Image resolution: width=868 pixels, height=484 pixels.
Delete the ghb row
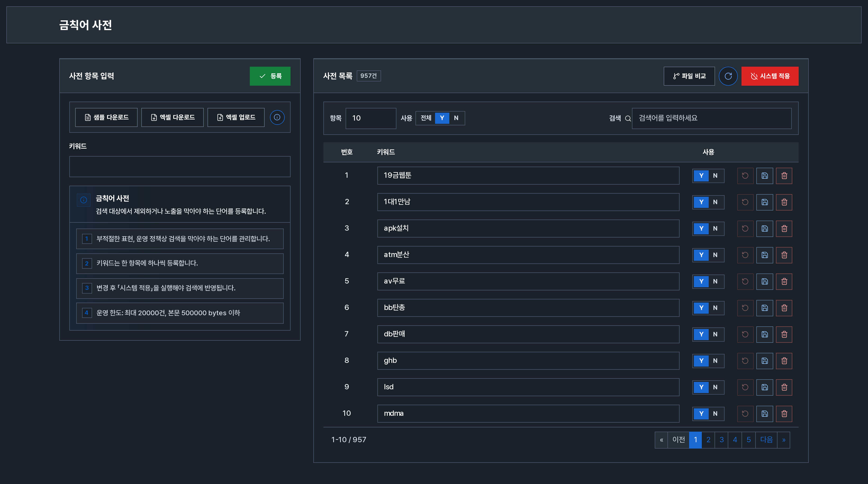click(x=784, y=361)
